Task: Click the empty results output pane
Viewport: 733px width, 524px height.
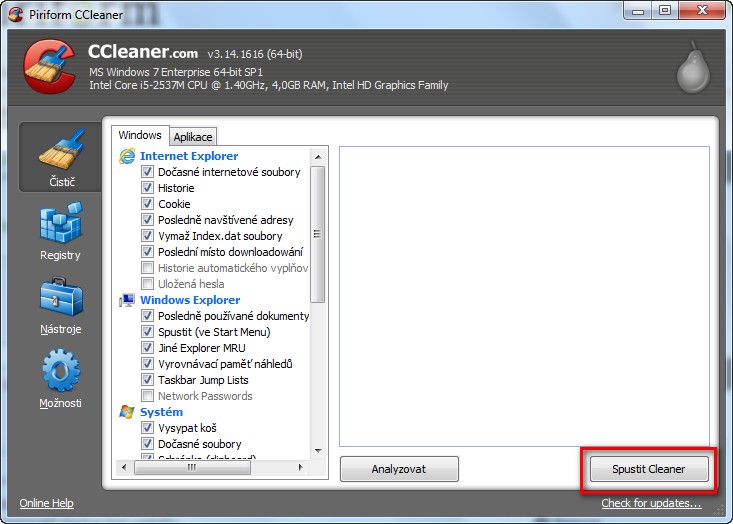Action: point(524,296)
